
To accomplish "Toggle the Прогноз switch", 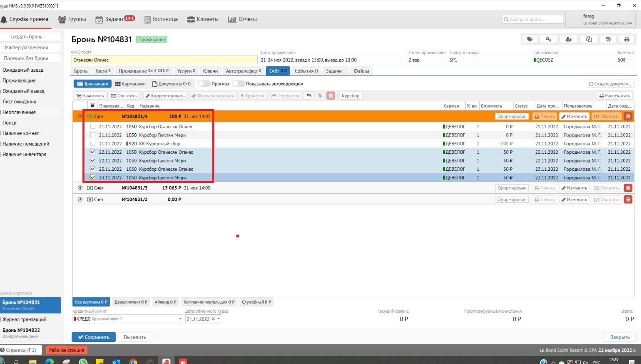I will (x=203, y=84).
